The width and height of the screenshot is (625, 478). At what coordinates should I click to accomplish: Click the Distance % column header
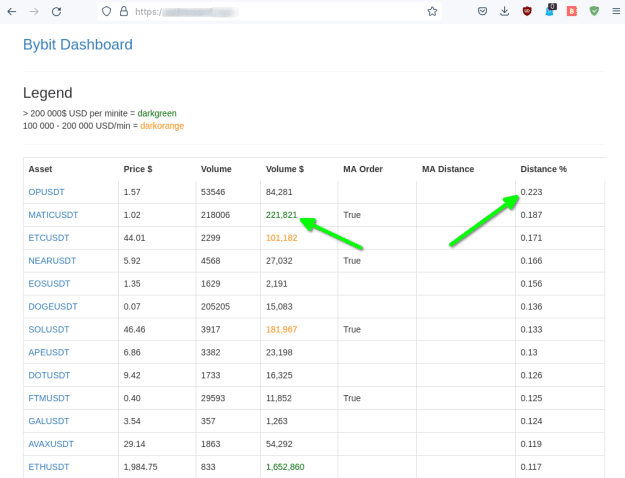pos(544,169)
